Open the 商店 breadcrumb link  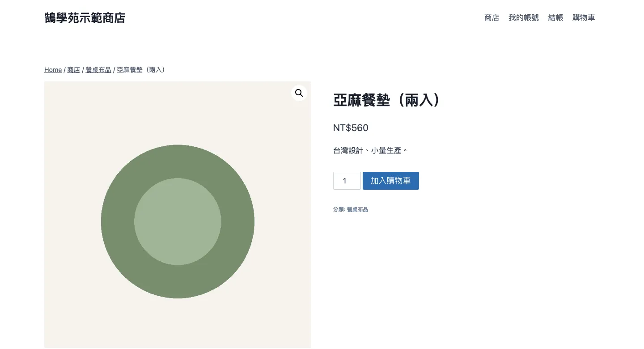click(x=74, y=70)
